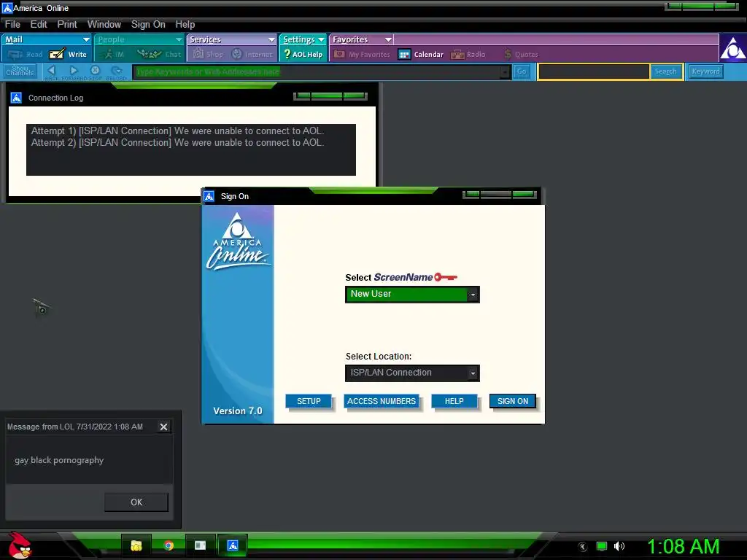Viewport: 747px width, 560px height.
Task: Click the Reload navigation icon
Action: (117, 71)
